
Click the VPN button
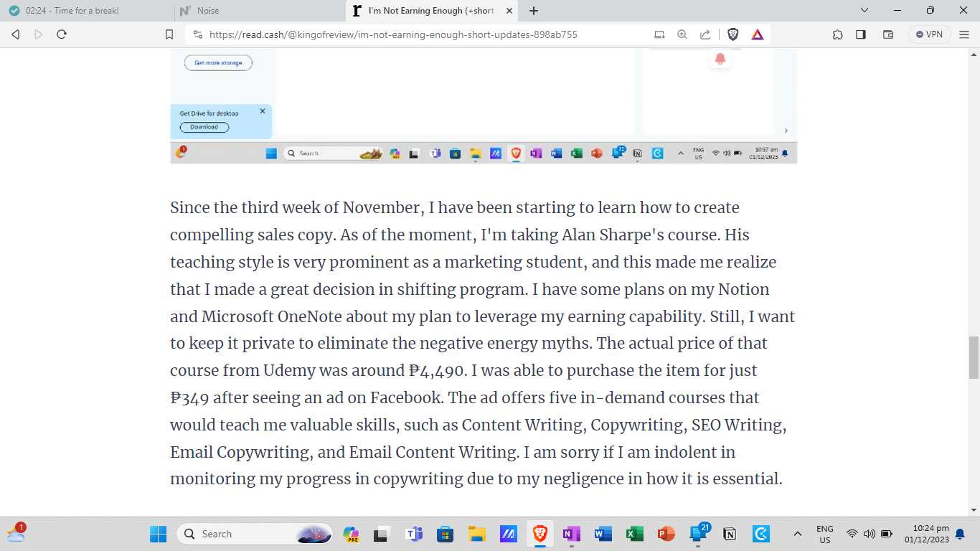(x=930, y=34)
